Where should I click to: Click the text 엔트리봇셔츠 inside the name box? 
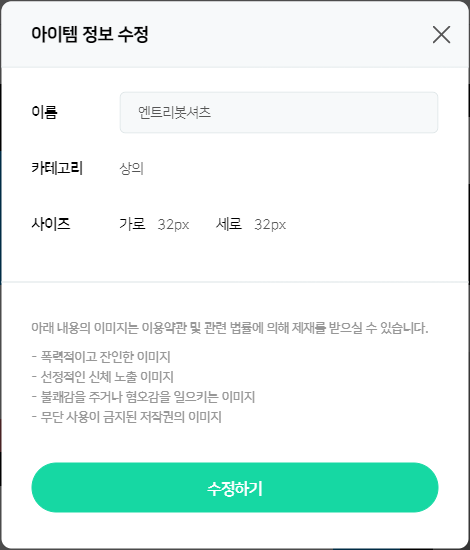point(174,113)
